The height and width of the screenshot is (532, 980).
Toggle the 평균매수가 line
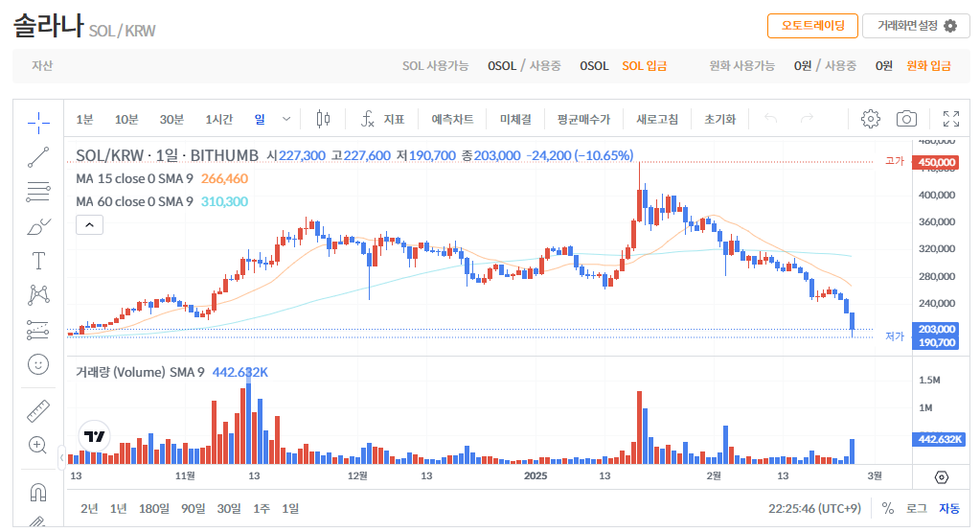tap(583, 120)
